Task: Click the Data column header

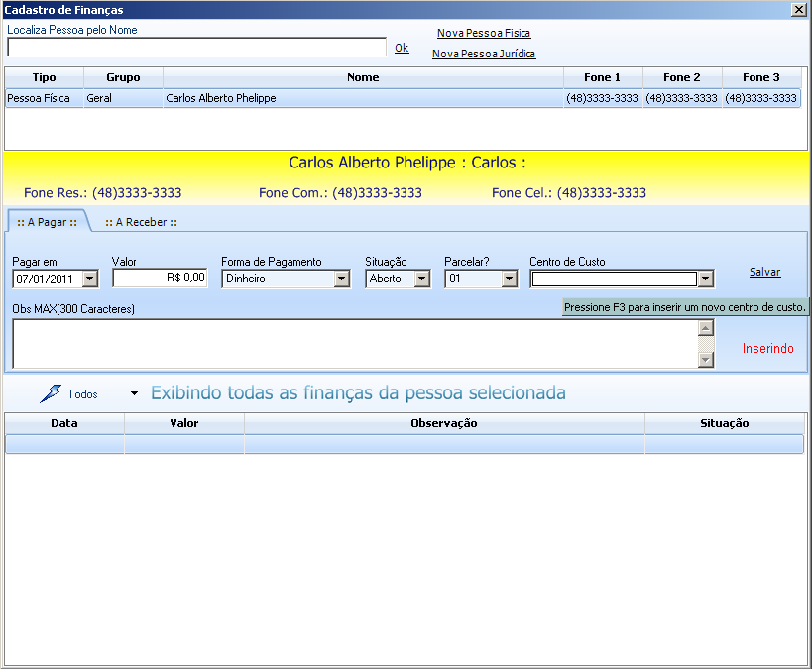Action: pyautogui.click(x=64, y=423)
